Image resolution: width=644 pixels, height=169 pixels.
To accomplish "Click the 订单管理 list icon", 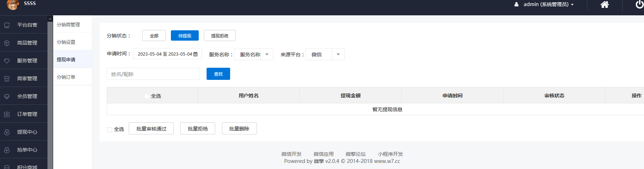I will [x=7, y=114].
